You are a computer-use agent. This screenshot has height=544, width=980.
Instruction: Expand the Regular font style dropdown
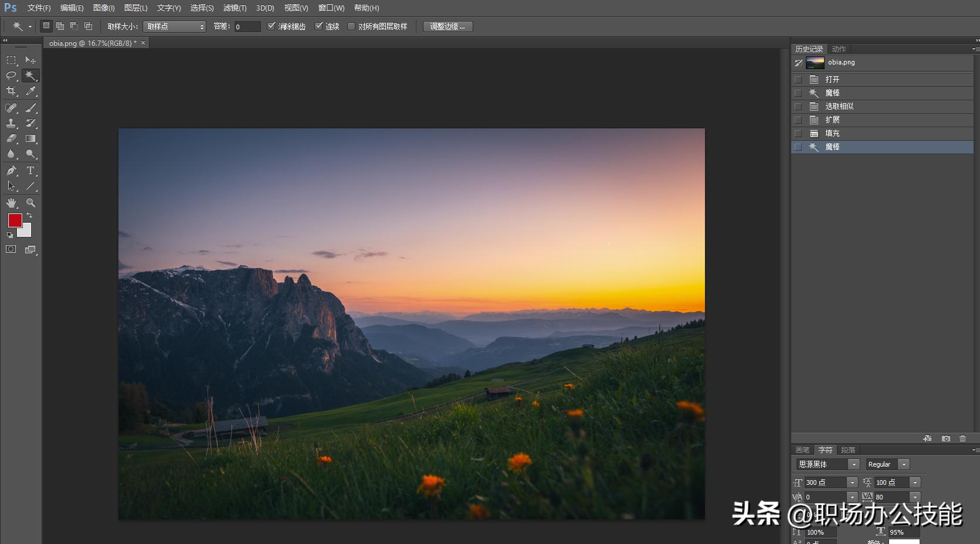tap(887, 464)
